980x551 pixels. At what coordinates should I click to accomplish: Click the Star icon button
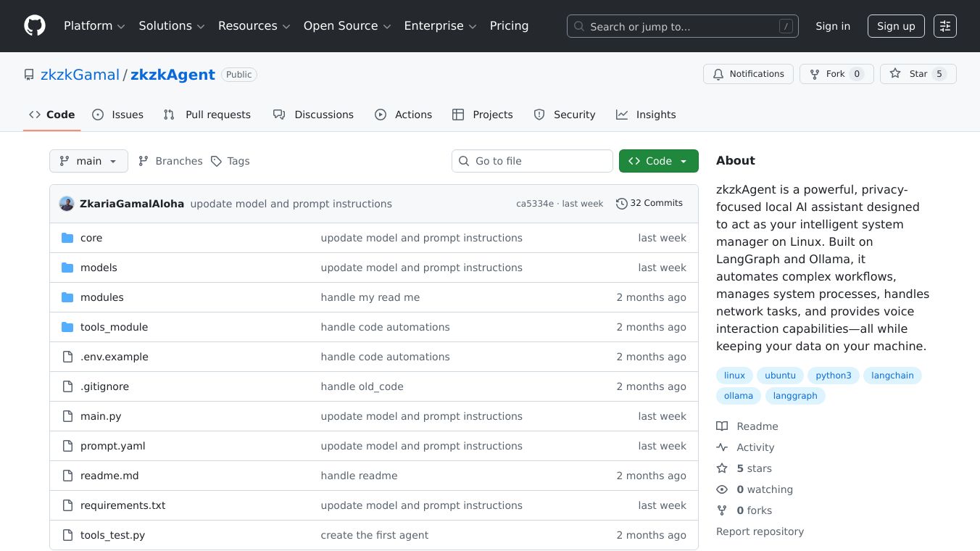click(895, 74)
